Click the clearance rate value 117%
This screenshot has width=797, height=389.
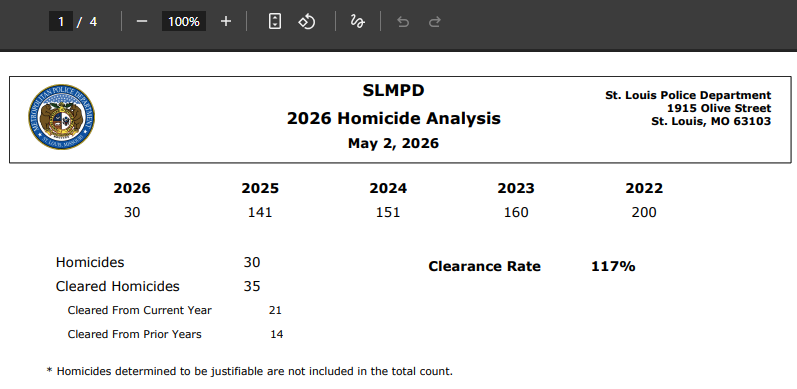click(614, 266)
